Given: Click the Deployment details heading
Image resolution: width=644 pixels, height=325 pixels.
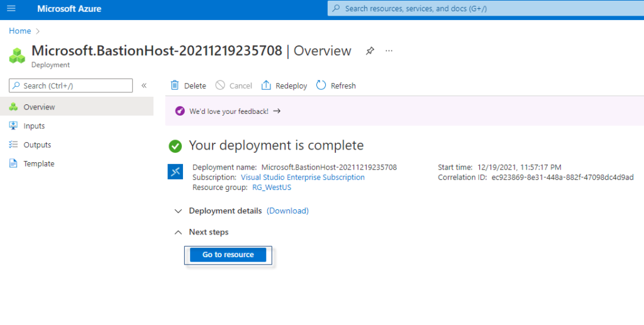Looking at the screenshot, I should point(225,211).
